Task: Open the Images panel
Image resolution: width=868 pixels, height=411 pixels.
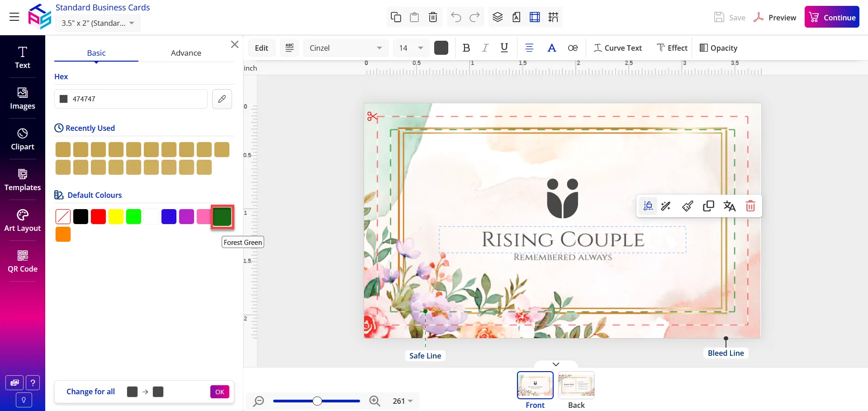Action: (23, 98)
